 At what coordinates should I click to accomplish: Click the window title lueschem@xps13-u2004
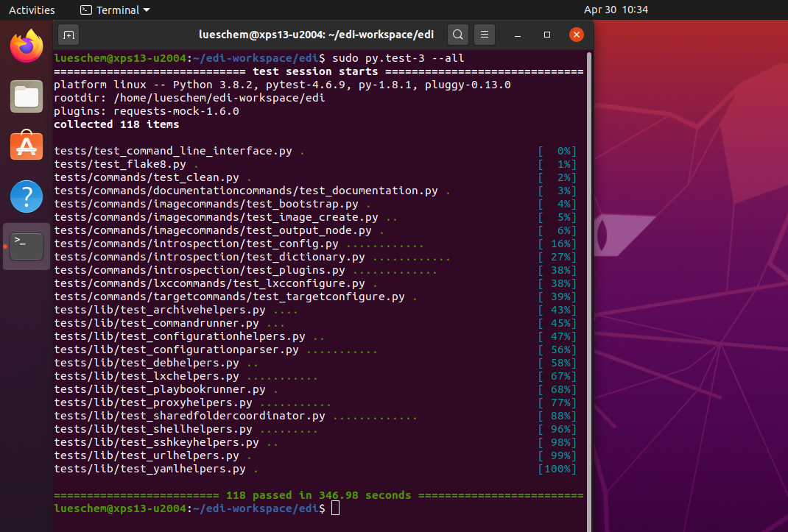[x=316, y=35]
